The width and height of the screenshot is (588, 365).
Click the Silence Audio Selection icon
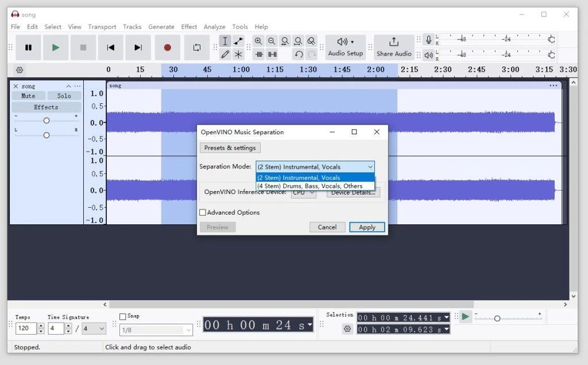pyautogui.click(x=272, y=54)
